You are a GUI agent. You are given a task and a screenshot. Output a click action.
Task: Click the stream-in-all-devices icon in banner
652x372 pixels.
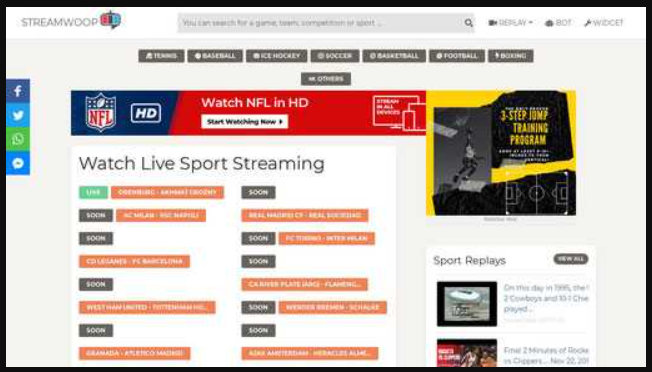[399, 112]
